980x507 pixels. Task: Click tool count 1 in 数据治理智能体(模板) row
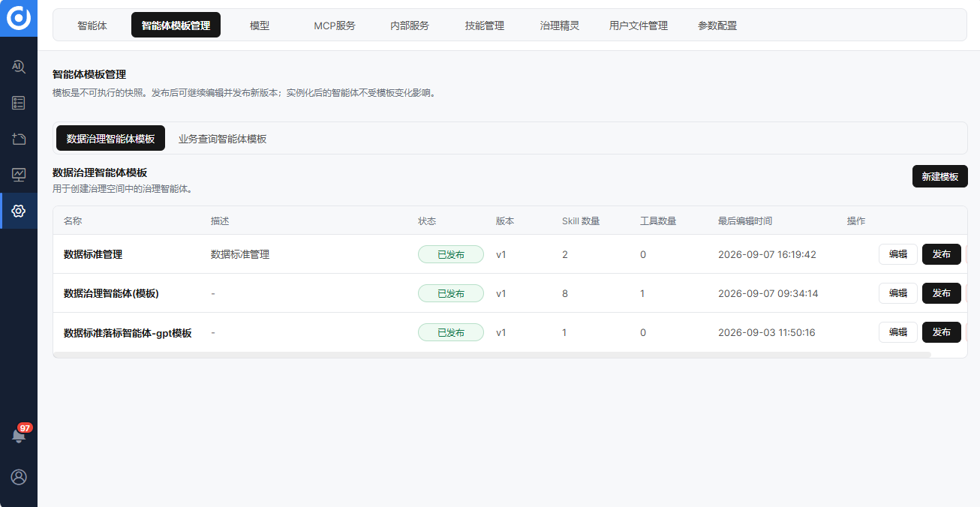642,293
